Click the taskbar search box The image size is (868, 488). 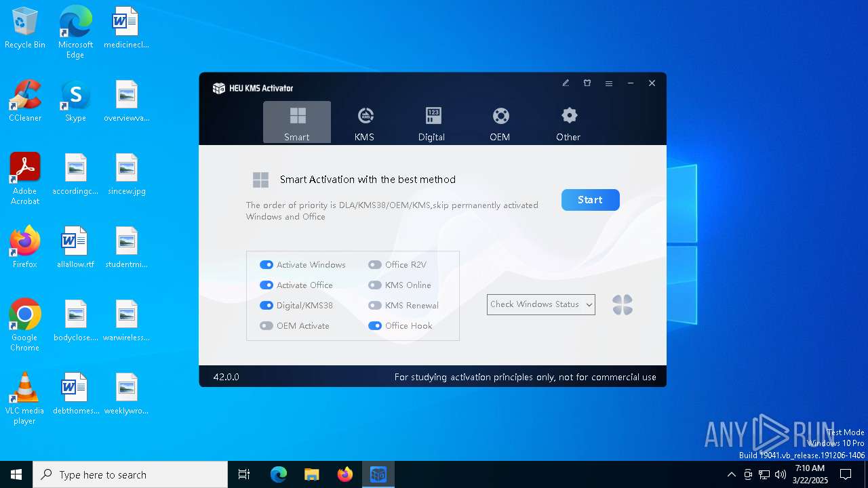click(130, 474)
